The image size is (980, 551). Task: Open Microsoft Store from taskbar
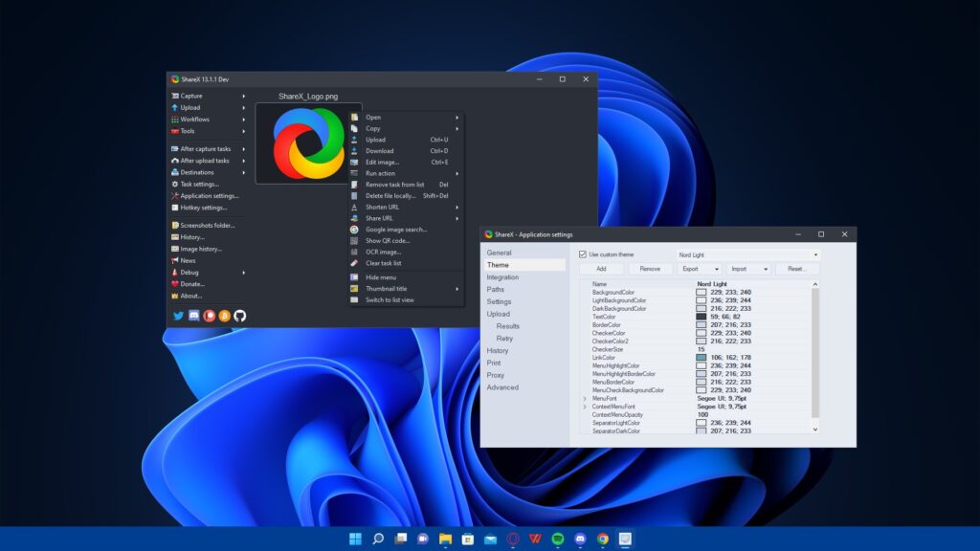point(467,539)
